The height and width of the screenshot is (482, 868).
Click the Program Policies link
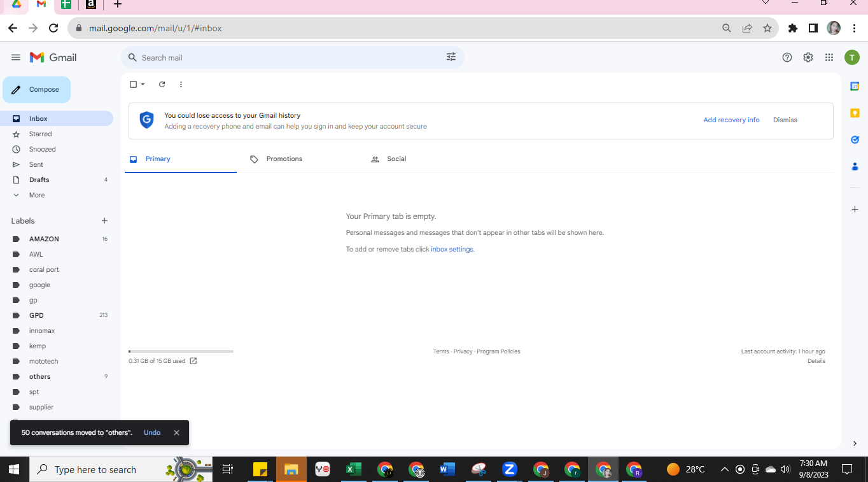tap(498, 351)
